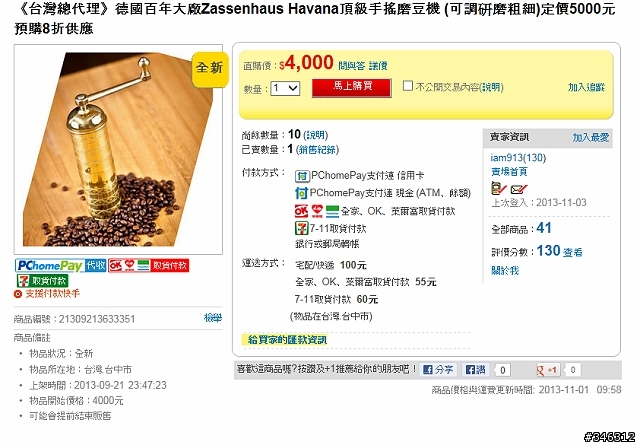
Task: Click the coffee grinder product thumbnail
Action: [118, 149]
